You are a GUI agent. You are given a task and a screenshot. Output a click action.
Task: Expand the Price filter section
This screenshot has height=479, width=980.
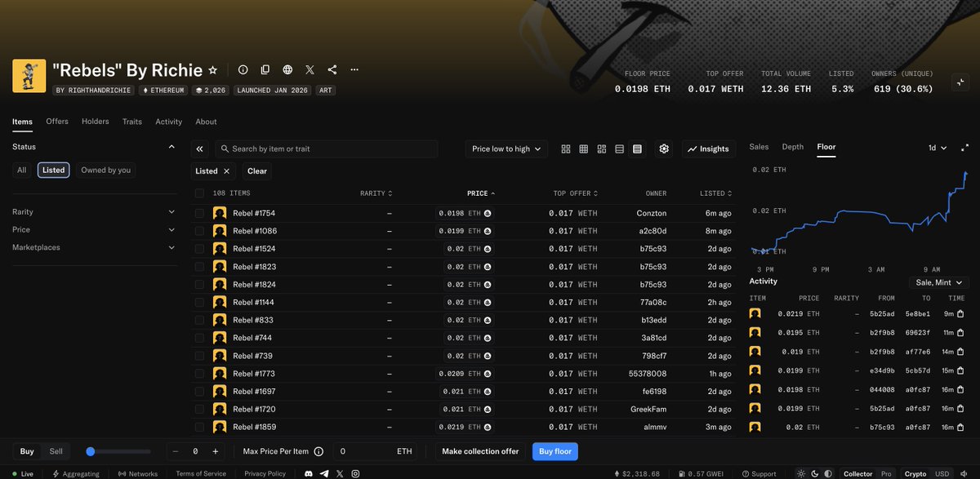(x=95, y=229)
